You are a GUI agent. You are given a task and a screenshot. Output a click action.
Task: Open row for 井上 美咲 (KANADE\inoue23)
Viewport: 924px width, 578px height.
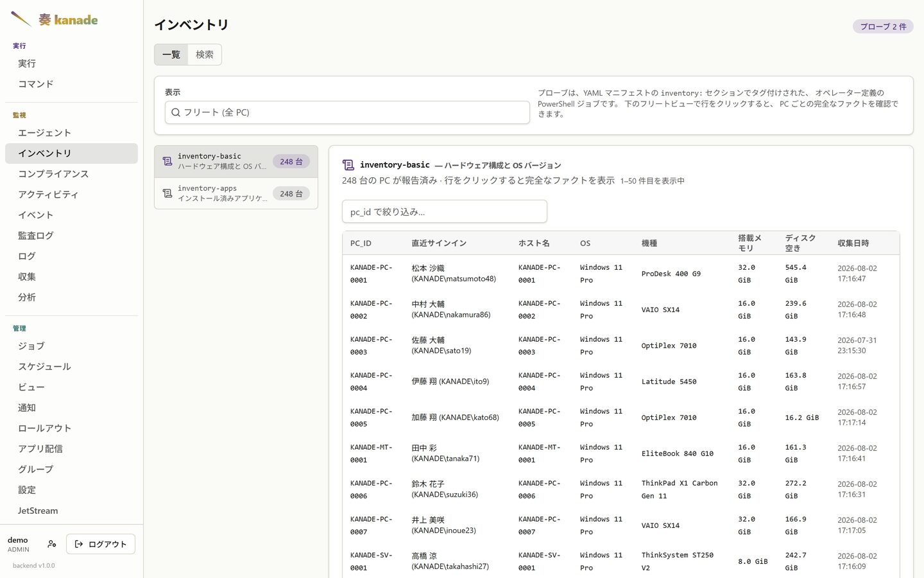[x=620, y=525]
